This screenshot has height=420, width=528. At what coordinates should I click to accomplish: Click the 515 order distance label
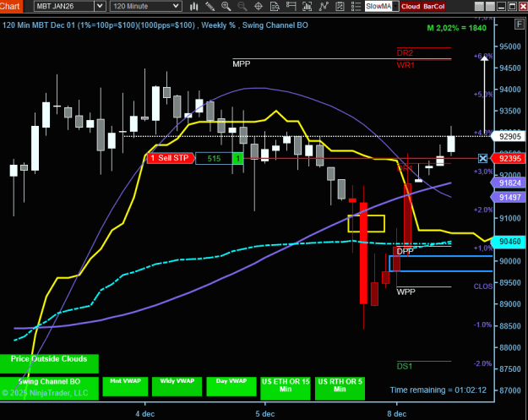214,158
